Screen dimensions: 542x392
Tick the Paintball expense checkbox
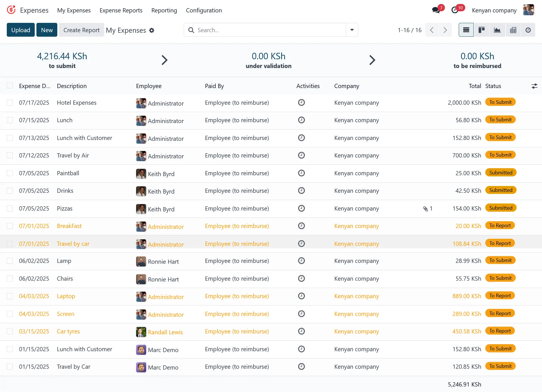click(10, 173)
